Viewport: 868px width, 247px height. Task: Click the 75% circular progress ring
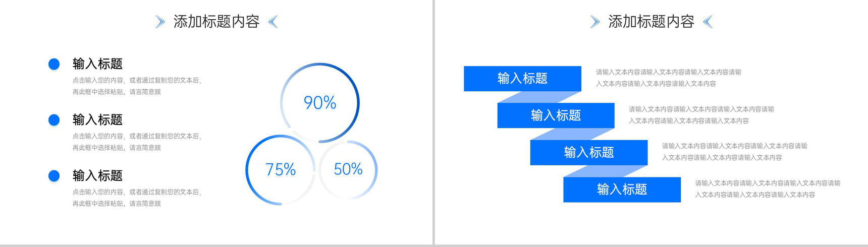281,170
